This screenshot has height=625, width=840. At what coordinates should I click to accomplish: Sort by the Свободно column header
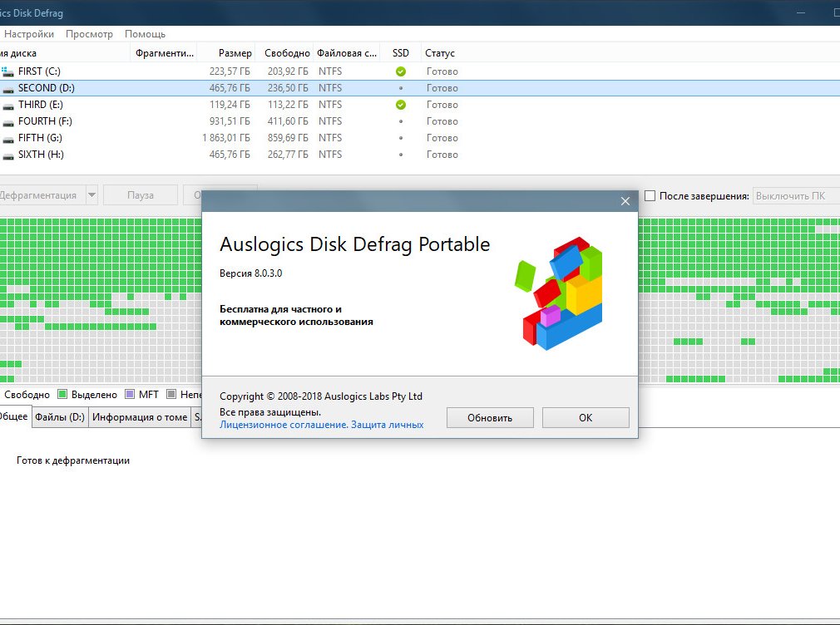click(284, 53)
